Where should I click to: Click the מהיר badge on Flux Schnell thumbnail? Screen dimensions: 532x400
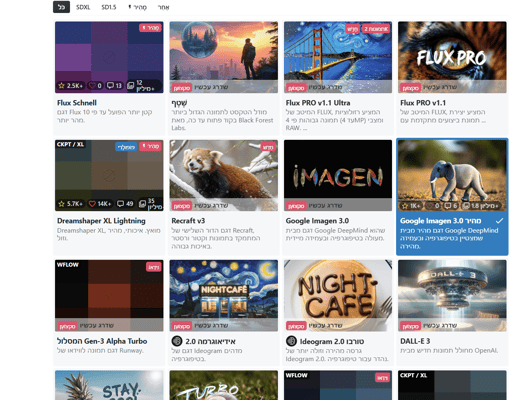[150, 28]
